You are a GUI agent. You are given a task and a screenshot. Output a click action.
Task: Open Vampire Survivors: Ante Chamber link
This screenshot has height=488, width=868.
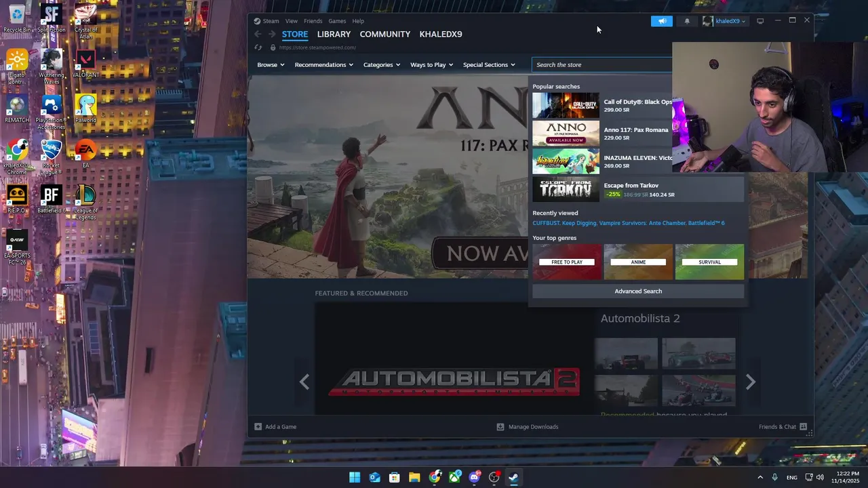pyautogui.click(x=642, y=223)
